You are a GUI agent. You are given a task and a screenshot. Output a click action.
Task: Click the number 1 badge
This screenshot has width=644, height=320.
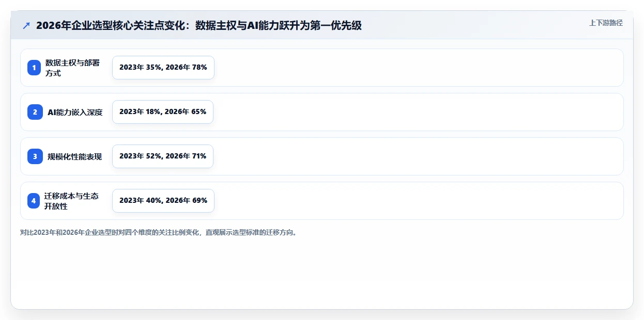(x=34, y=68)
